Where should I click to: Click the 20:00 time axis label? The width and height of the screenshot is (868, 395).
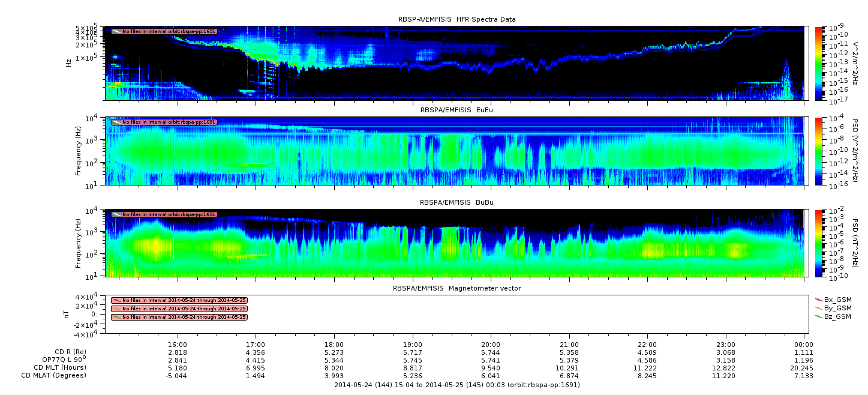(x=491, y=344)
